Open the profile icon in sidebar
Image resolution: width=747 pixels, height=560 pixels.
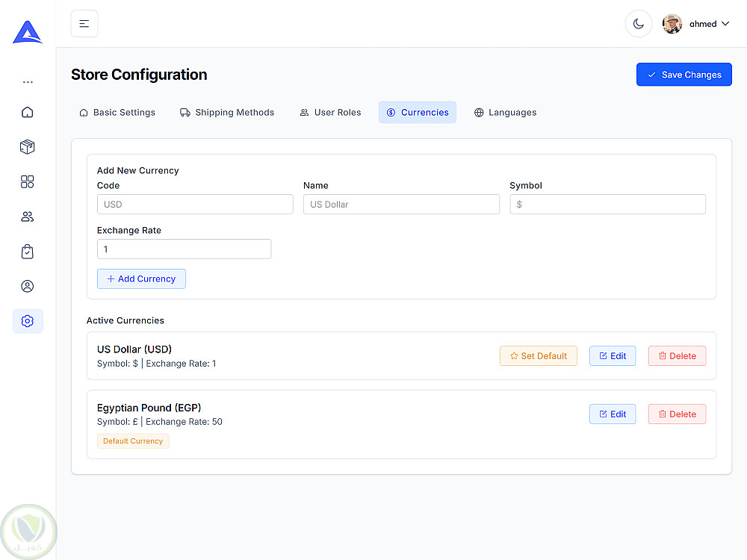click(28, 286)
